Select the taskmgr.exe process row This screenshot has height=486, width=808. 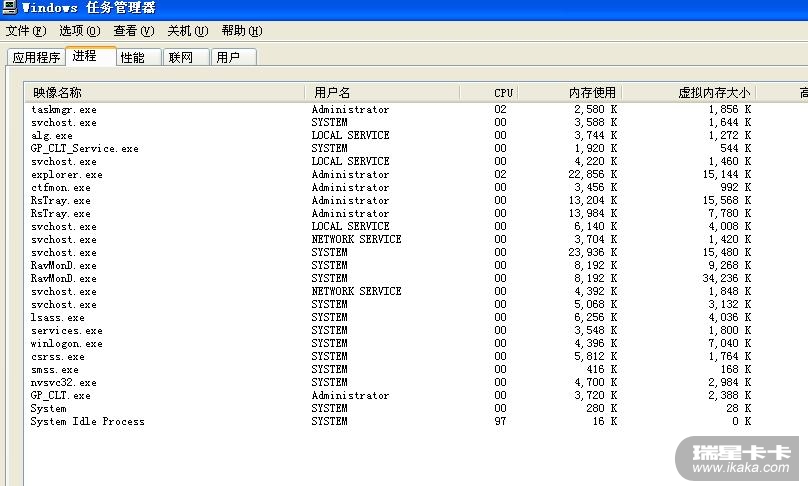coord(63,109)
